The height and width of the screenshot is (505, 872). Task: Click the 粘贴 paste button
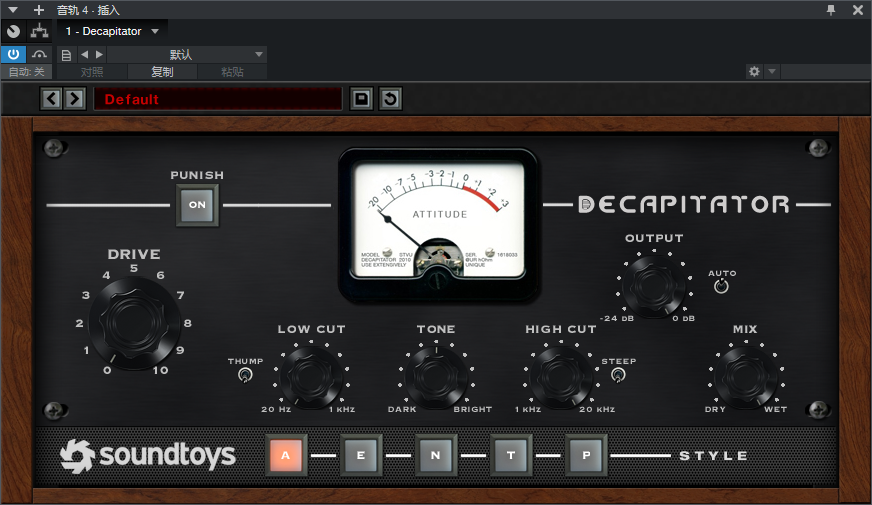232,72
